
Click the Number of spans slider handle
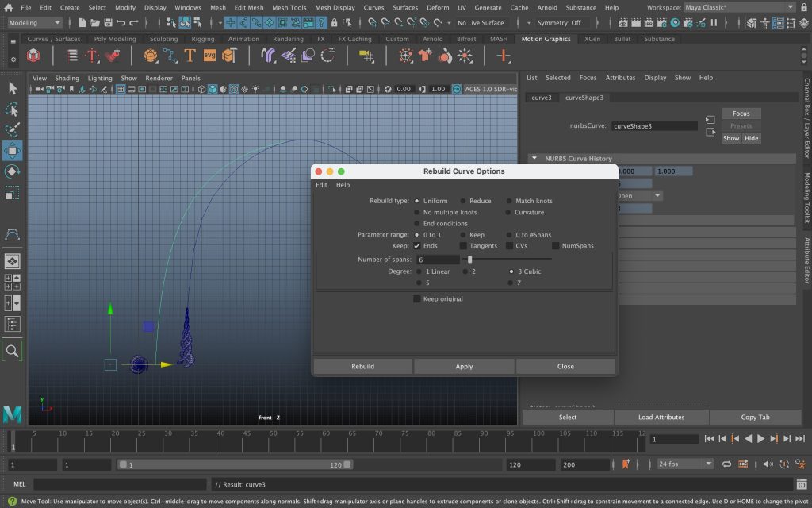tap(469, 260)
